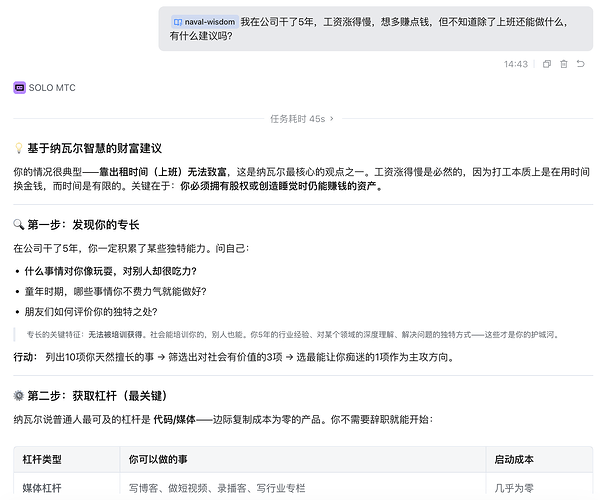Click the SOLO MTC agent icon
Image resolution: width=600 pixels, height=500 pixels.
click(x=20, y=88)
